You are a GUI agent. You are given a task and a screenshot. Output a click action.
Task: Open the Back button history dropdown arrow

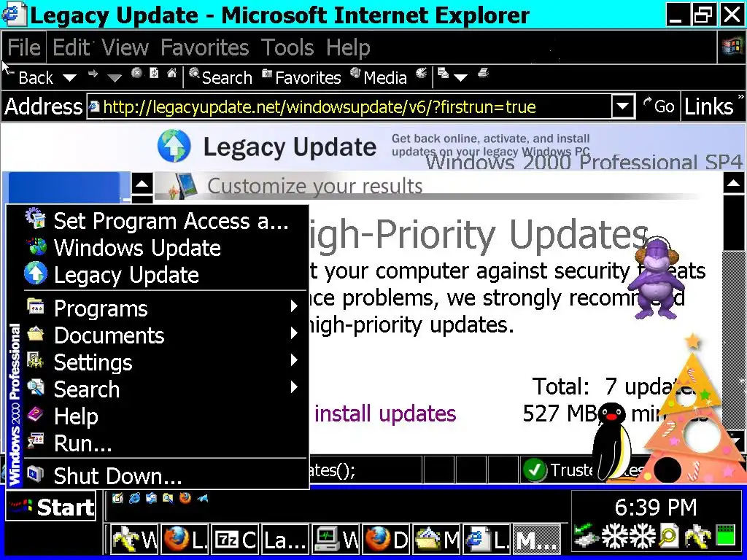(69, 77)
